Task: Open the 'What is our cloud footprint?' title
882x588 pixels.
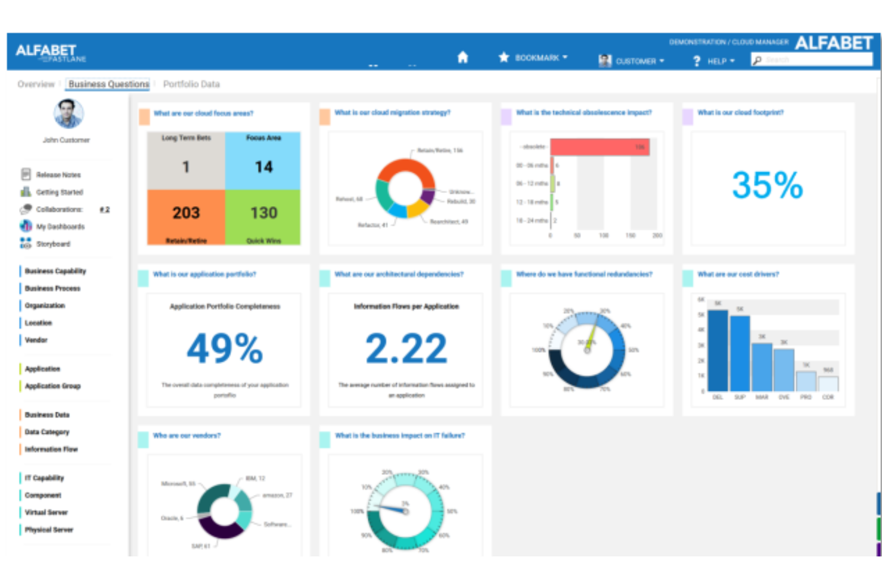Action: [740, 113]
